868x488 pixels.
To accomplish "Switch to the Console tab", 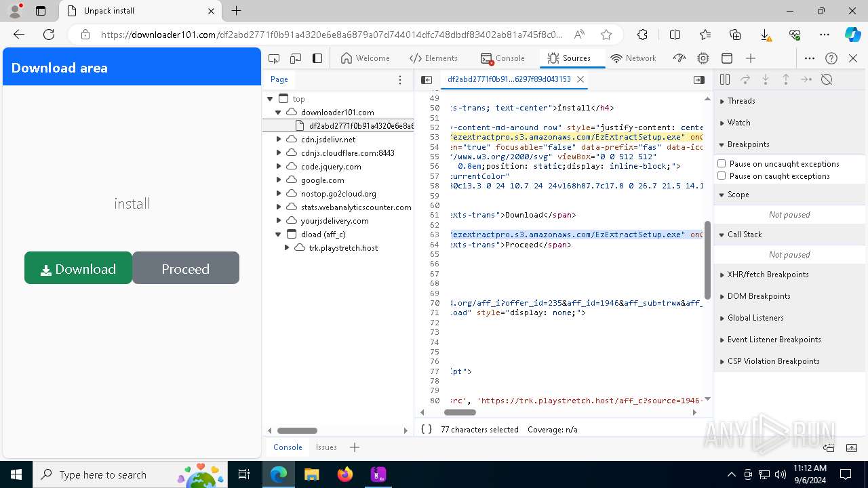I will click(503, 58).
